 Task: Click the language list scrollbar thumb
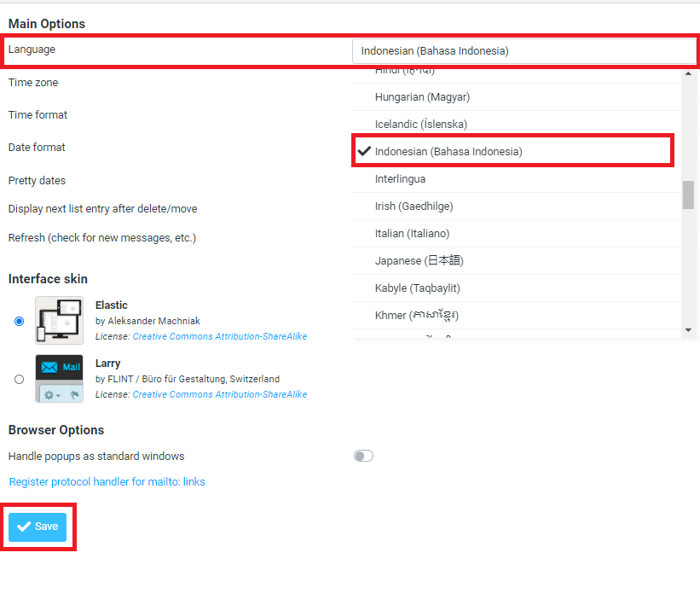click(x=688, y=195)
